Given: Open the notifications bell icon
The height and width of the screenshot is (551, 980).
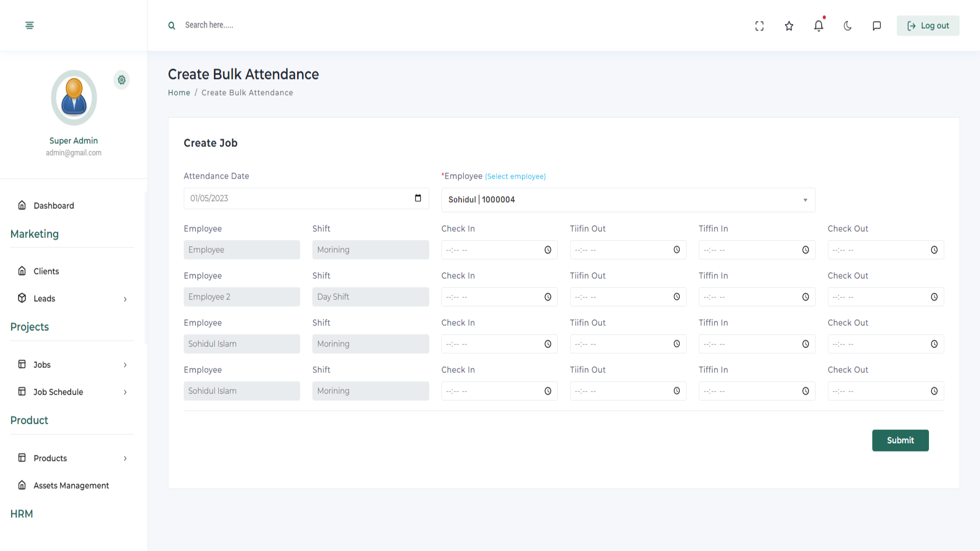Looking at the screenshot, I should [818, 26].
